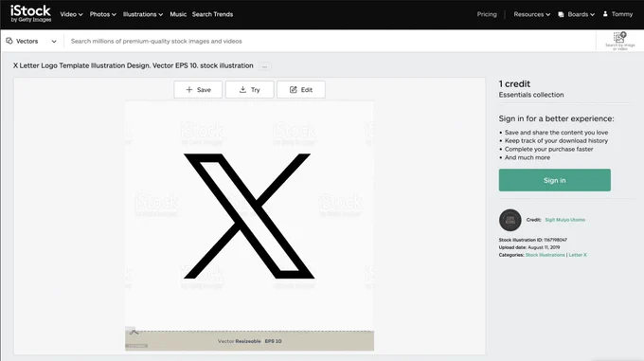The image size is (644, 361).
Task: Open Search Trends page
Action: [212, 14]
